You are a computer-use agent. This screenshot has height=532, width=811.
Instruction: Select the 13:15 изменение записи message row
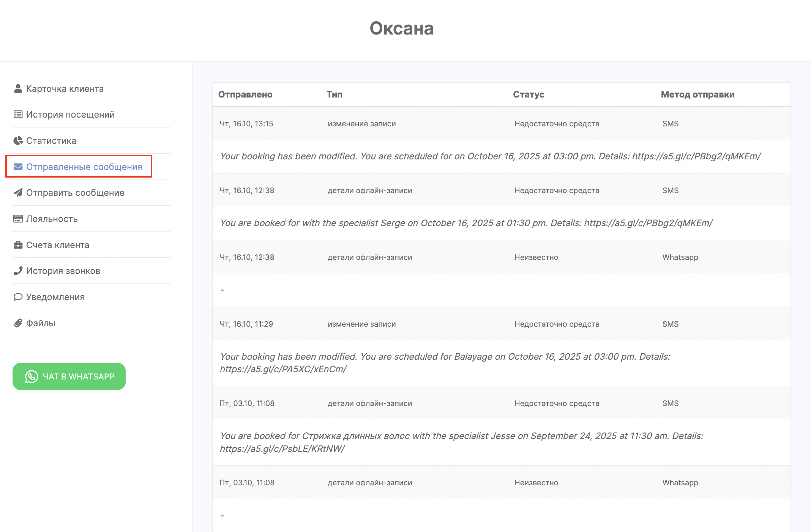[501, 124]
